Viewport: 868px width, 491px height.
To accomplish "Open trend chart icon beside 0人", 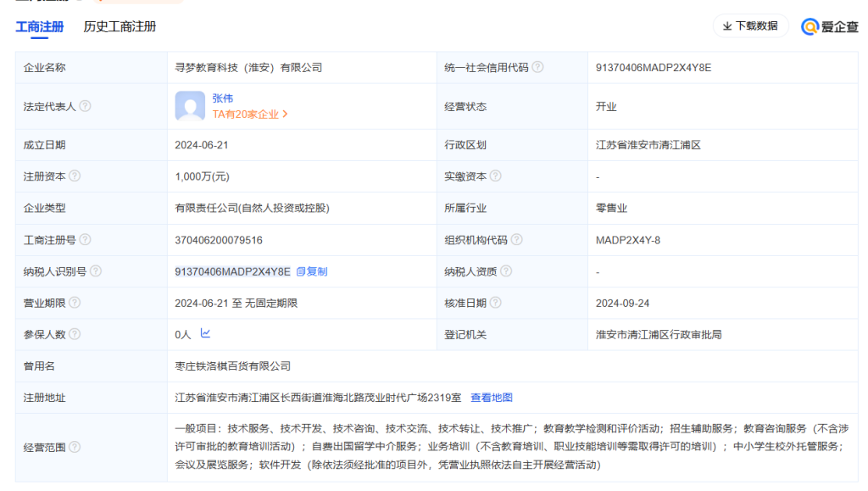I will [205, 334].
